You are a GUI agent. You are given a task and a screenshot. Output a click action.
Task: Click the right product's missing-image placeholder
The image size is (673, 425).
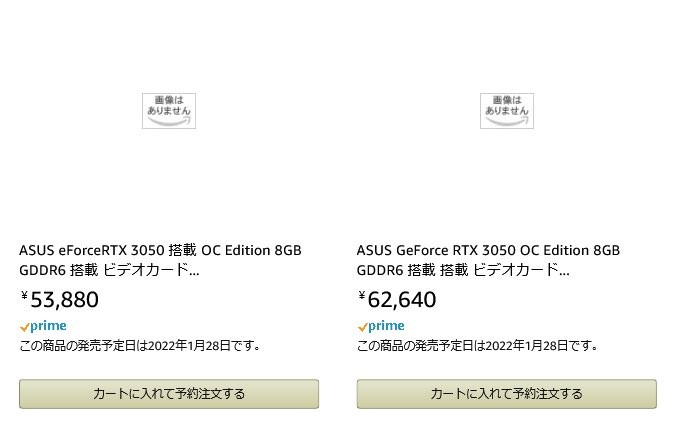click(506, 110)
